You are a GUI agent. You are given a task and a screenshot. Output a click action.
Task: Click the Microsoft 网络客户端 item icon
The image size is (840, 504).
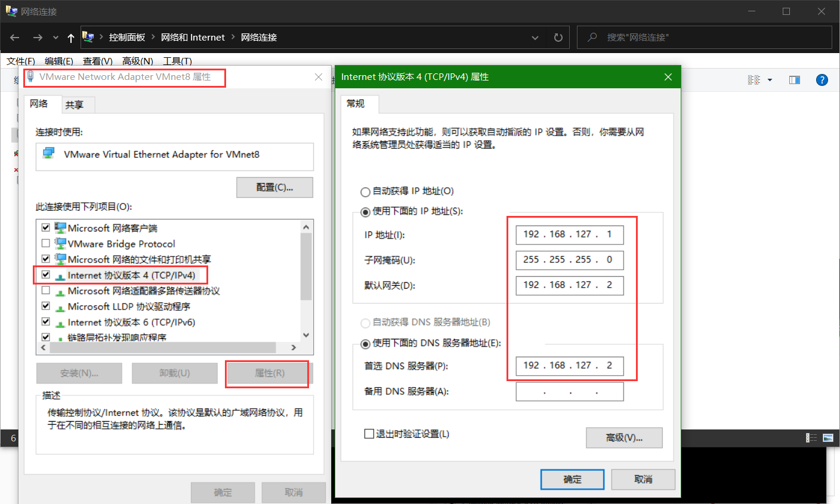tap(60, 228)
